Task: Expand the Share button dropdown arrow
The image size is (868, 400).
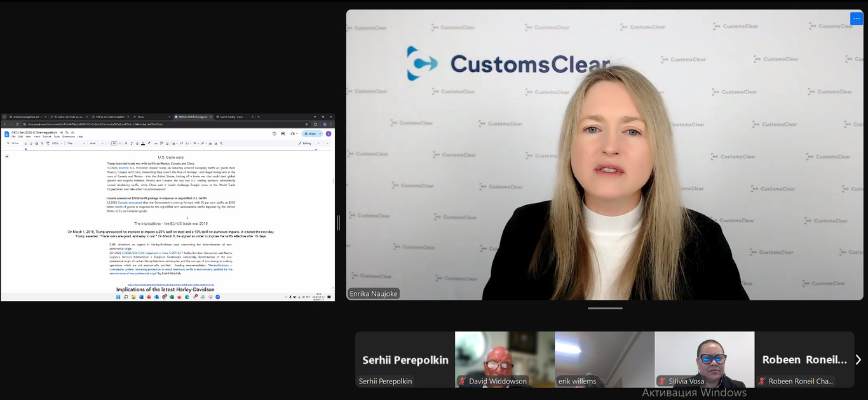Action: pos(320,134)
